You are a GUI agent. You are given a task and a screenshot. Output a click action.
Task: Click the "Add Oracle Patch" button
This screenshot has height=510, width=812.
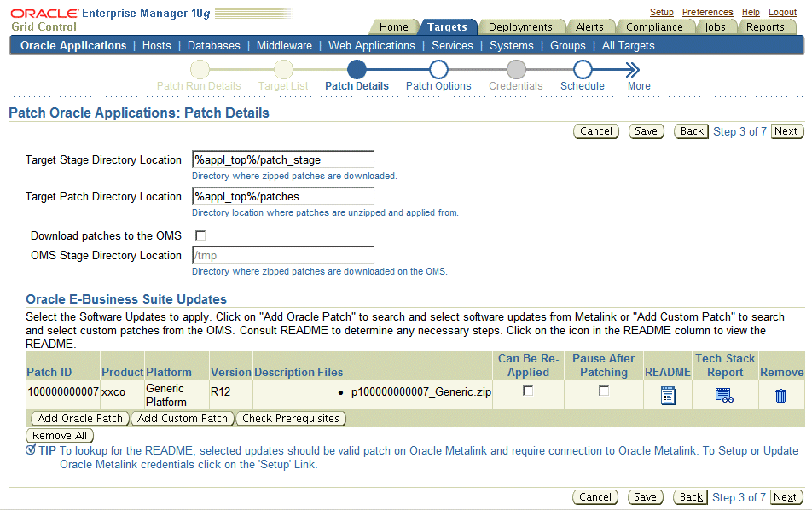[x=78, y=419]
